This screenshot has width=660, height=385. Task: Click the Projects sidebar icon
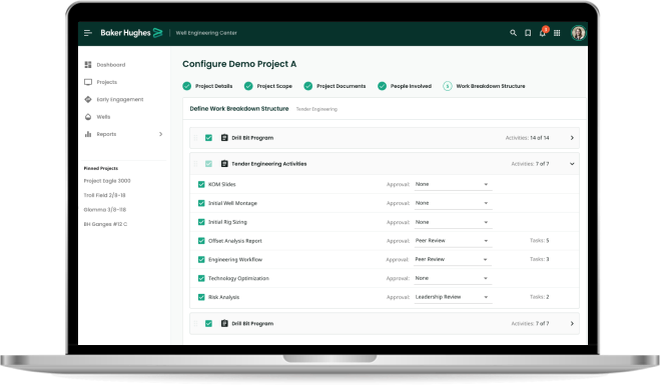click(x=88, y=82)
